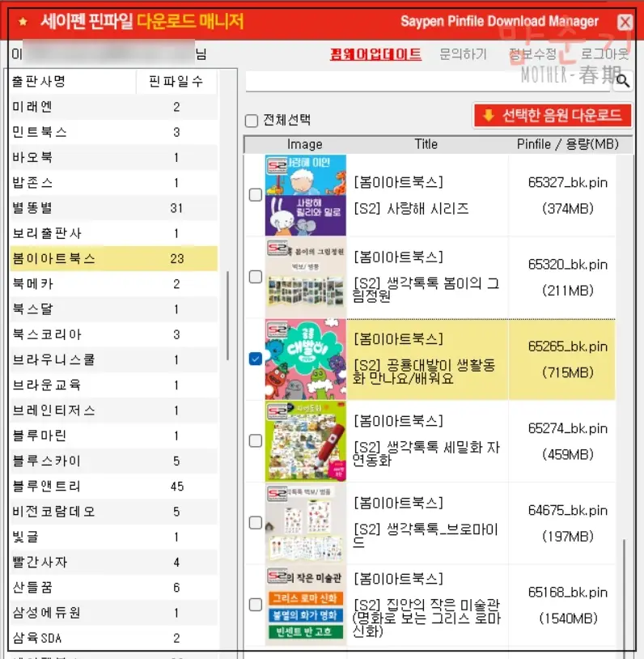This screenshot has width=644, height=659.
Task: Click title 생각톡톡 세밀화 자연동화
Action: [426, 453]
